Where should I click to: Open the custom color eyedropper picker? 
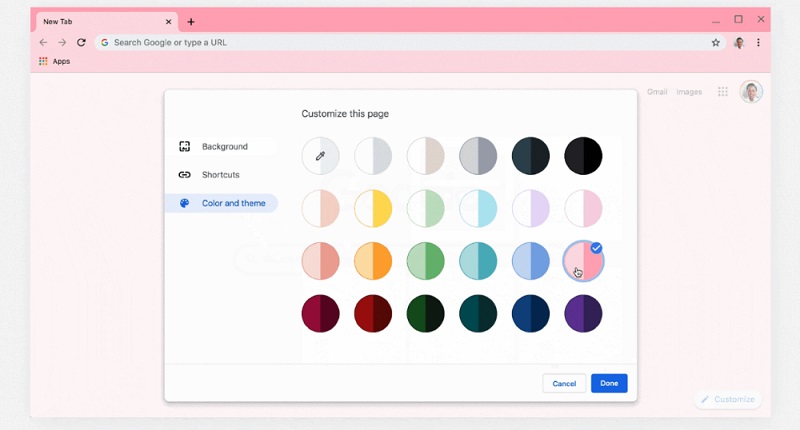[320, 156]
